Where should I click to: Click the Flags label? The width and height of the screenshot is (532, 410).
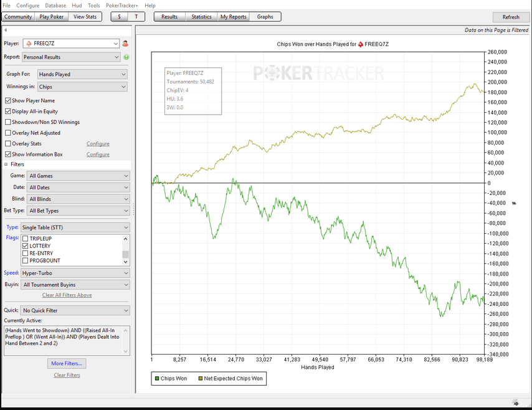point(12,237)
